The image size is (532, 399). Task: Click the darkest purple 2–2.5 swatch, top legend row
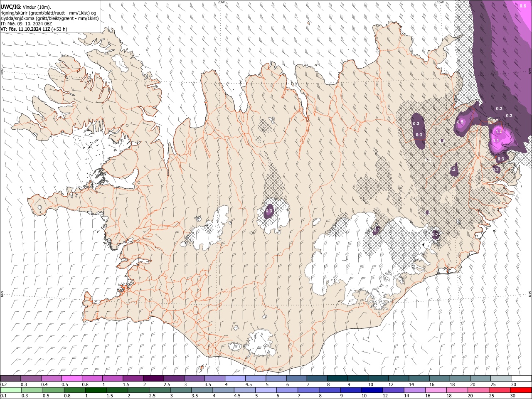click(x=153, y=378)
